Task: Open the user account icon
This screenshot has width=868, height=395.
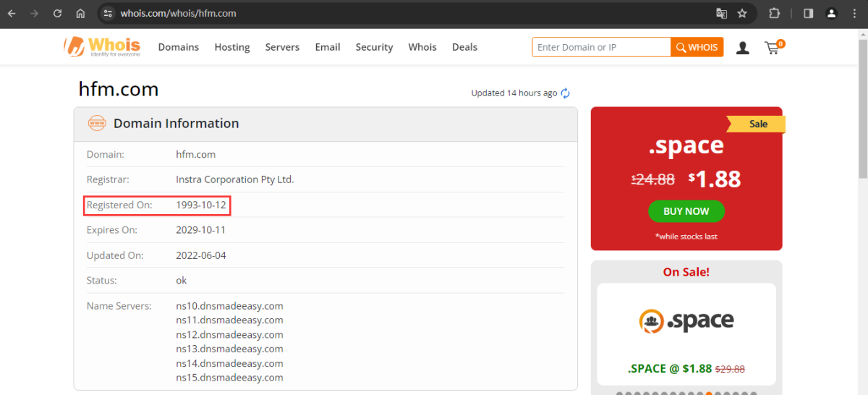Action: click(742, 48)
